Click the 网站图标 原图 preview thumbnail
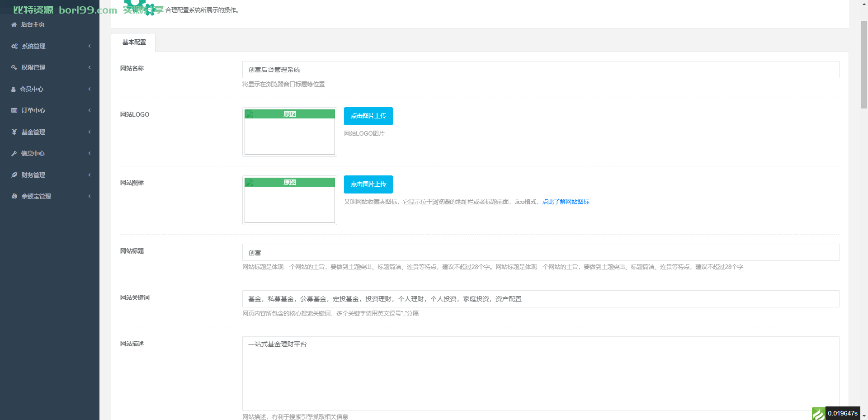 point(290,200)
